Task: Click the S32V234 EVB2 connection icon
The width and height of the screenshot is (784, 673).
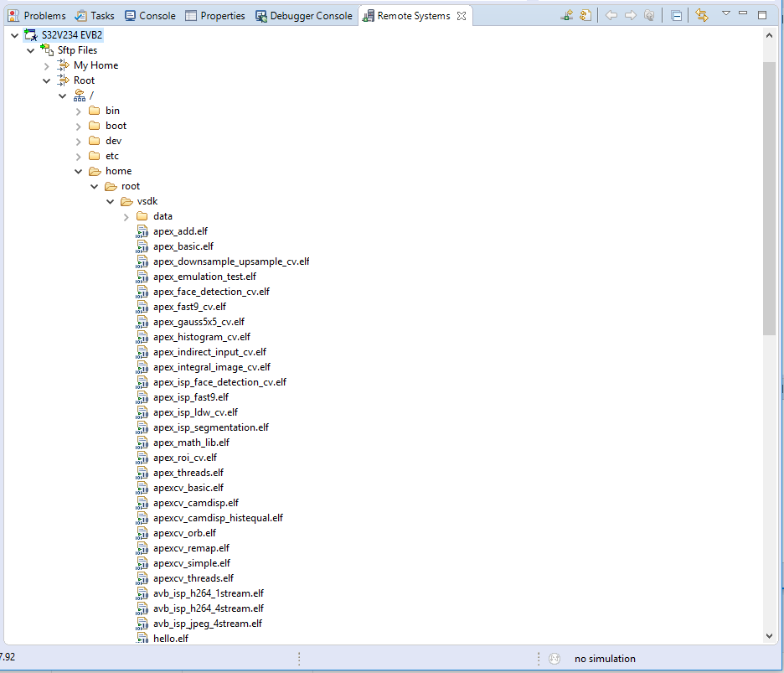Action: (31, 35)
